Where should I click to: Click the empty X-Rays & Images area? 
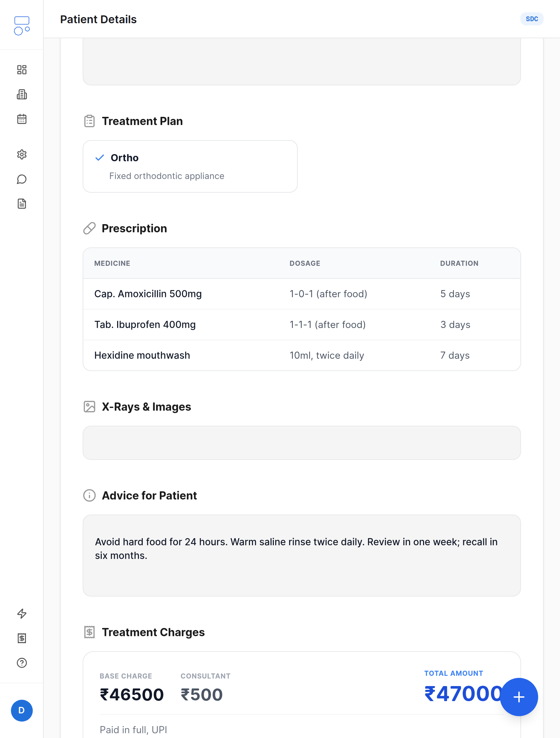click(302, 443)
